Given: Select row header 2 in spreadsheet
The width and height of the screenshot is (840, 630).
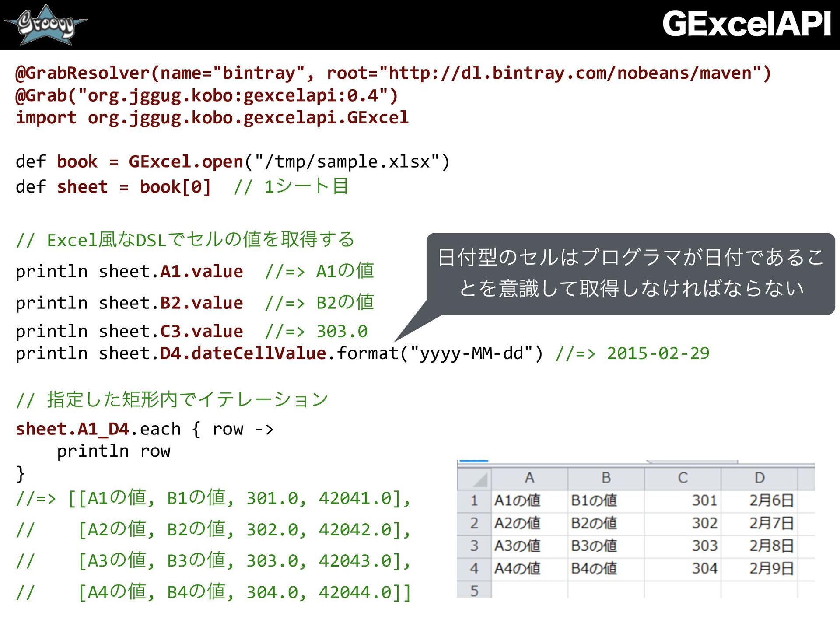Looking at the screenshot, I should 474,524.
